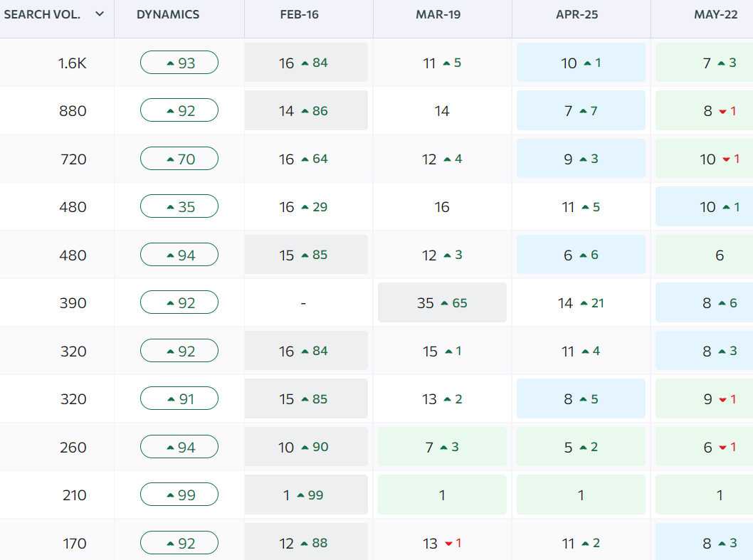Viewport: 753px width, 560px height.
Task: Click the MAR-19 column header
Action: [438, 14]
